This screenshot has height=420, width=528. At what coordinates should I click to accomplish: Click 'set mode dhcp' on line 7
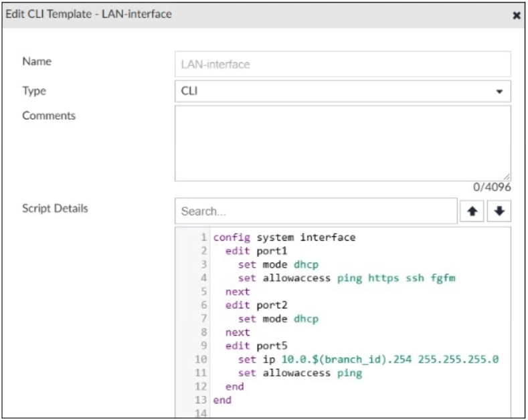[278, 318]
